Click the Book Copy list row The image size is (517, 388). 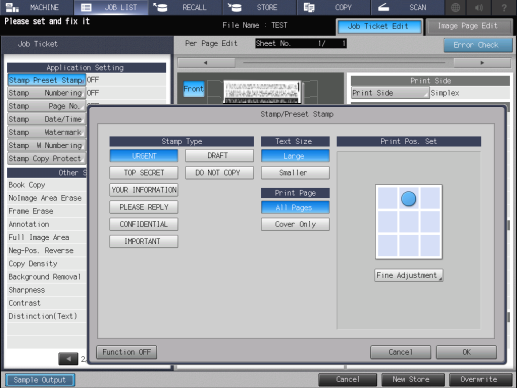coord(47,185)
